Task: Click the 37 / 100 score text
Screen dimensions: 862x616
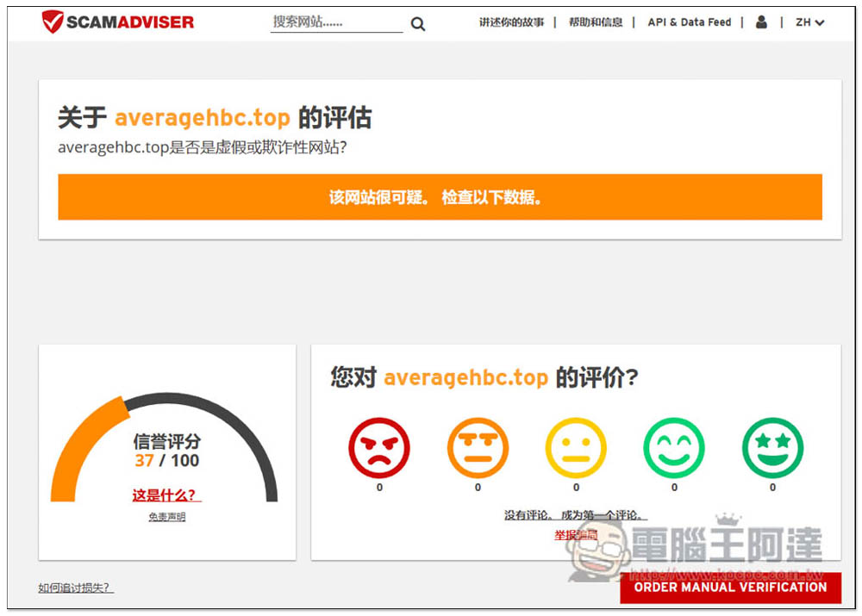Action: 167,460
